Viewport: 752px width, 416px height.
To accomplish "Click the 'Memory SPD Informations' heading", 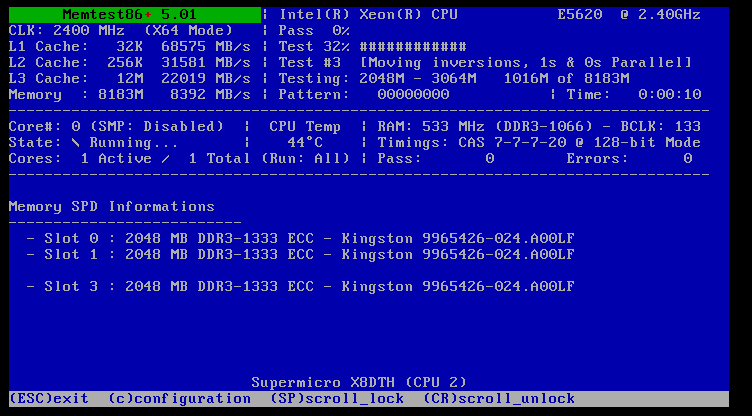I will coord(112,206).
